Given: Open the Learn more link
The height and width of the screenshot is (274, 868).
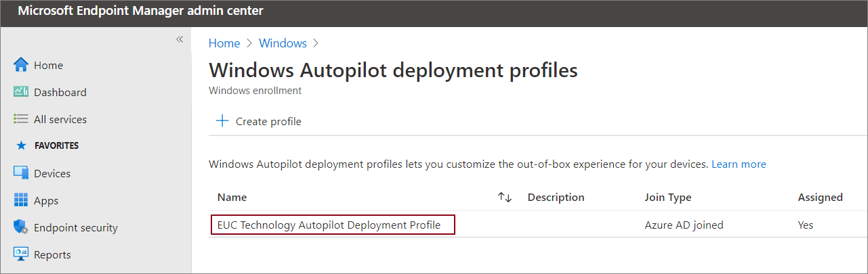Looking at the screenshot, I should pos(739,164).
